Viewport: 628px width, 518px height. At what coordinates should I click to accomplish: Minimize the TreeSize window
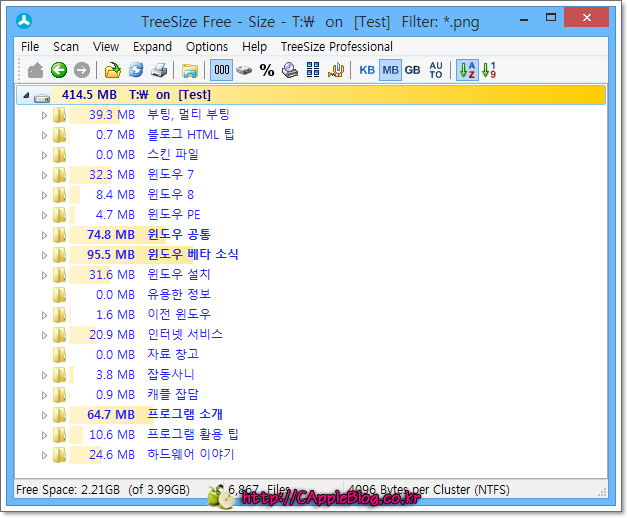524,19
